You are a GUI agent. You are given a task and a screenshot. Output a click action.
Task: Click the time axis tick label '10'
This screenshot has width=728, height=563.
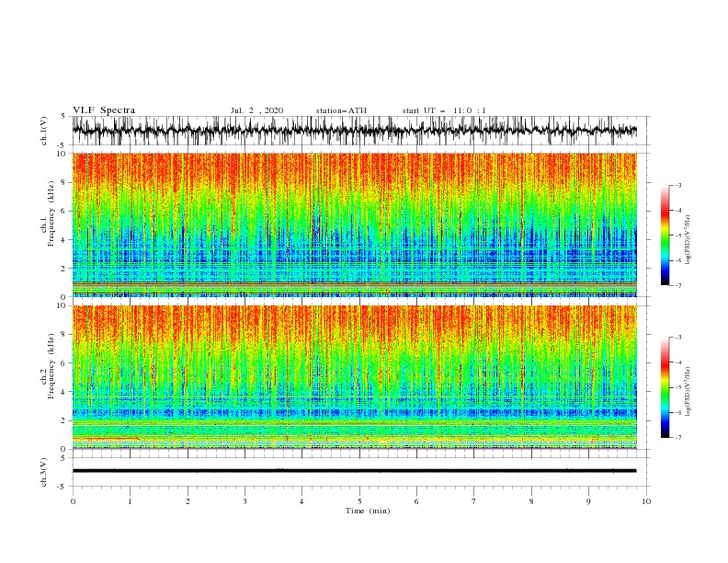[646, 501]
